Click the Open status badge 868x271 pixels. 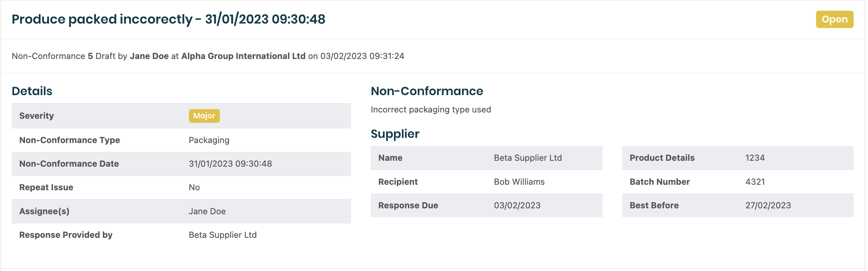[x=834, y=20]
